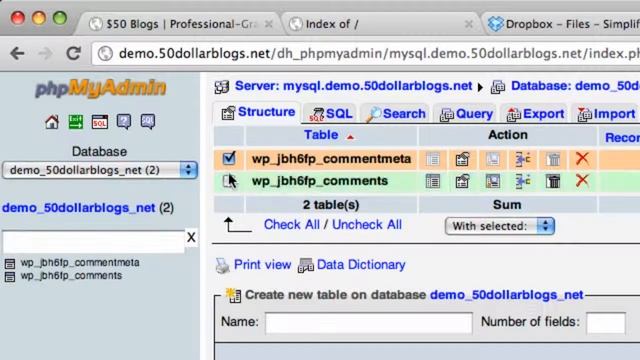Drop the wp_jbh6fp_commentmeta table
640x360 pixels.
(582, 158)
